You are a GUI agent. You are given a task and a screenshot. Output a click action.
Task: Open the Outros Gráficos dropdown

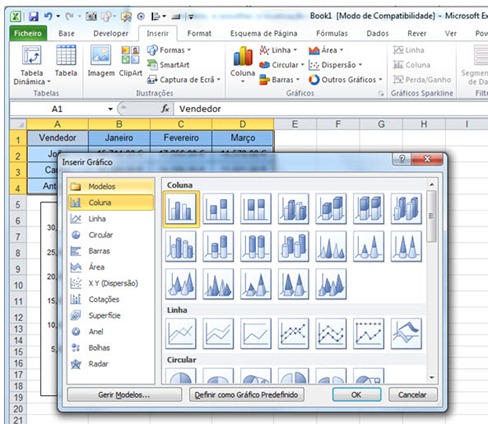[345, 80]
